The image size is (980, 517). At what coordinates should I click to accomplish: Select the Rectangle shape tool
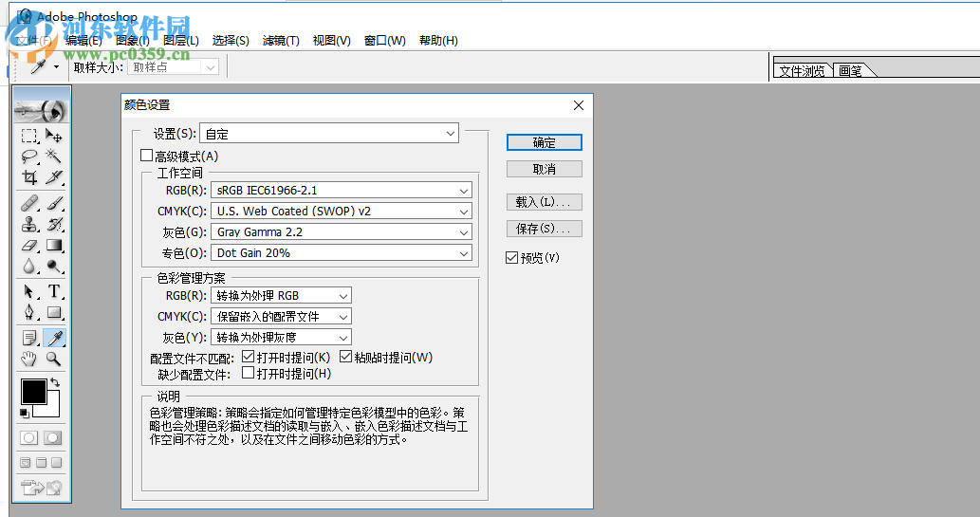coord(54,312)
